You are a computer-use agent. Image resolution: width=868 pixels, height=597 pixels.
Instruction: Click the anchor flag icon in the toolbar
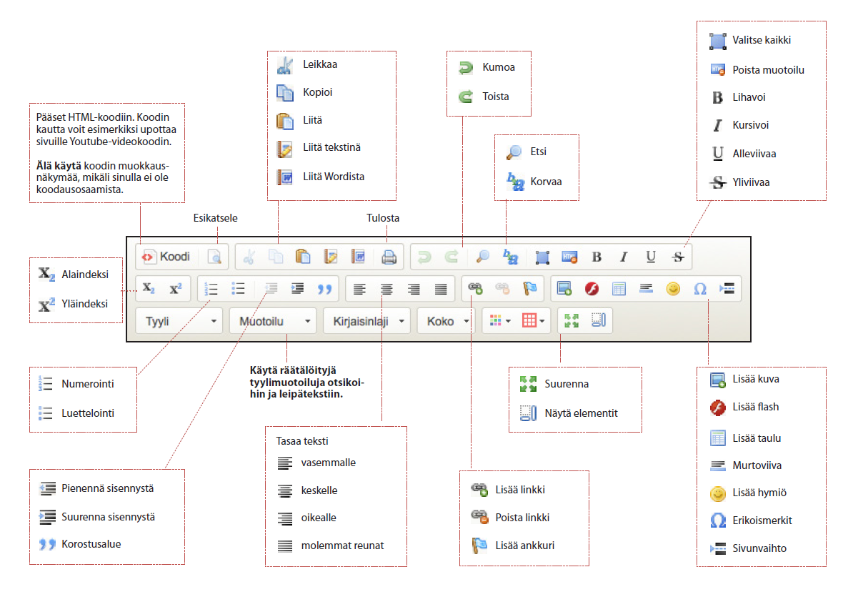[529, 289]
